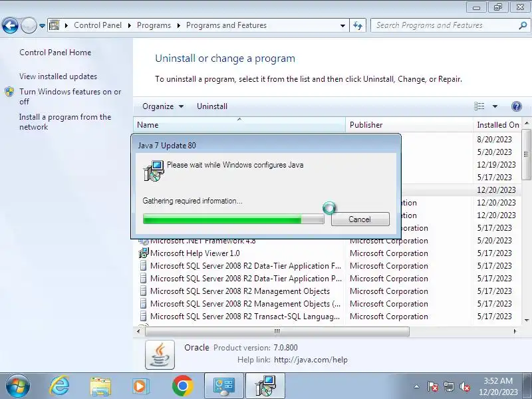Image resolution: width=532 pixels, height=399 pixels.
Task: Open Windows Media Player from taskbar
Action: pyautogui.click(x=140, y=386)
